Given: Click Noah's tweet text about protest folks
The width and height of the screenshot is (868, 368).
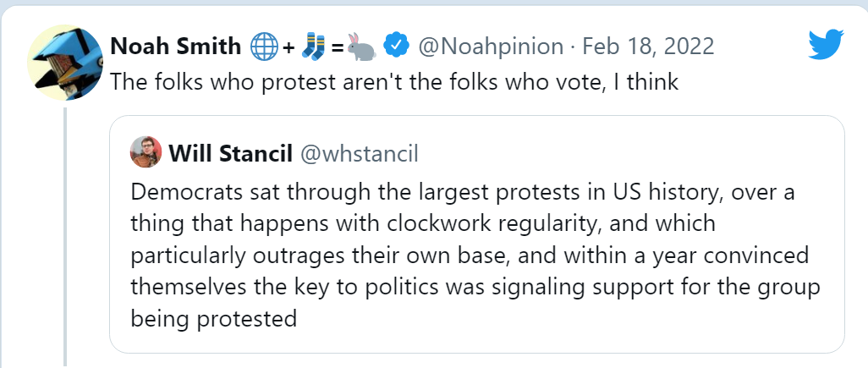Looking at the screenshot, I should click(x=395, y=82).
